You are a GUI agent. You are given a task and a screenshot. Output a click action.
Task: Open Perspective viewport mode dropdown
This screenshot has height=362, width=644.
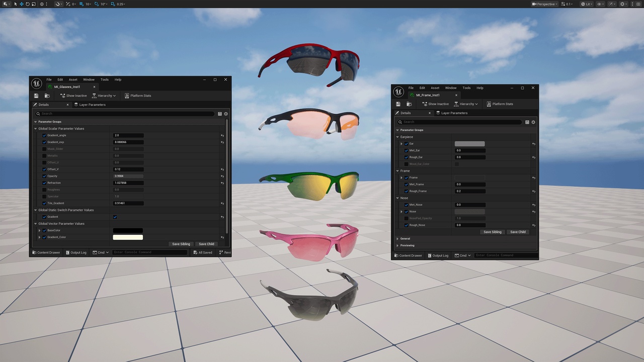click(x=545, y=4)
